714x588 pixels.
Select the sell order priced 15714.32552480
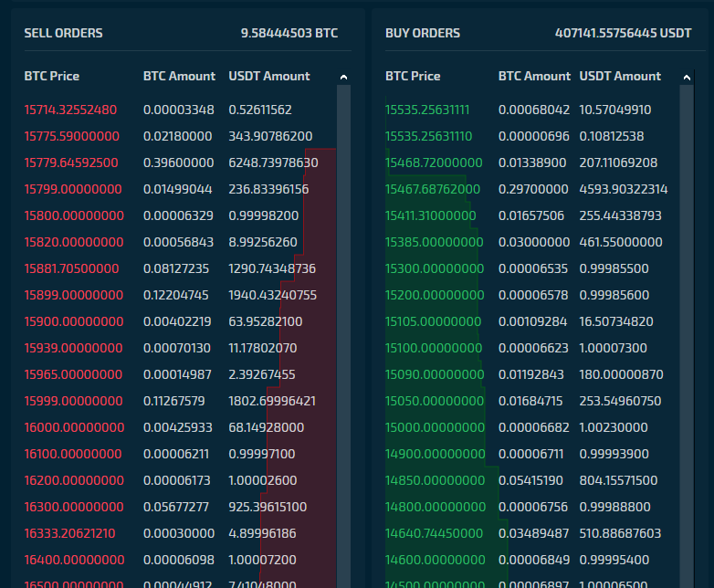tap(180, 110)
